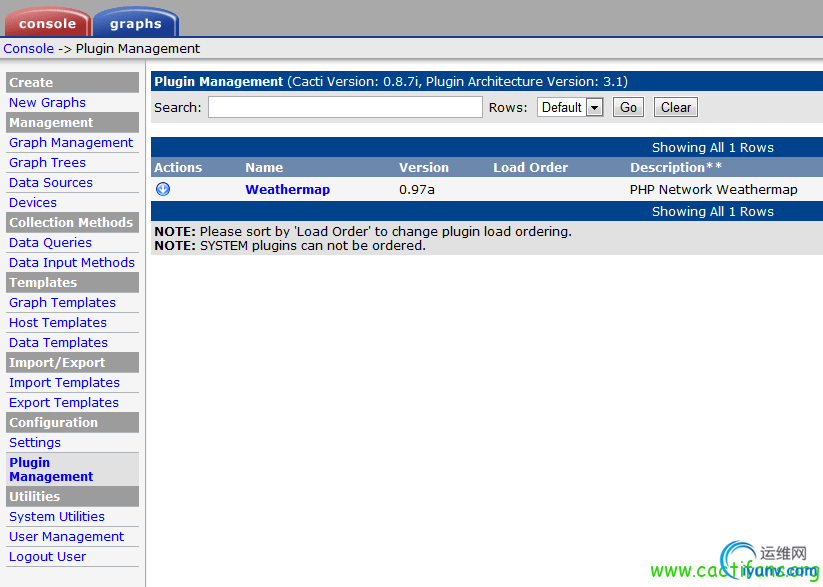Click the Go button
This screenshot has height=587, width=823.
(628, 107)
